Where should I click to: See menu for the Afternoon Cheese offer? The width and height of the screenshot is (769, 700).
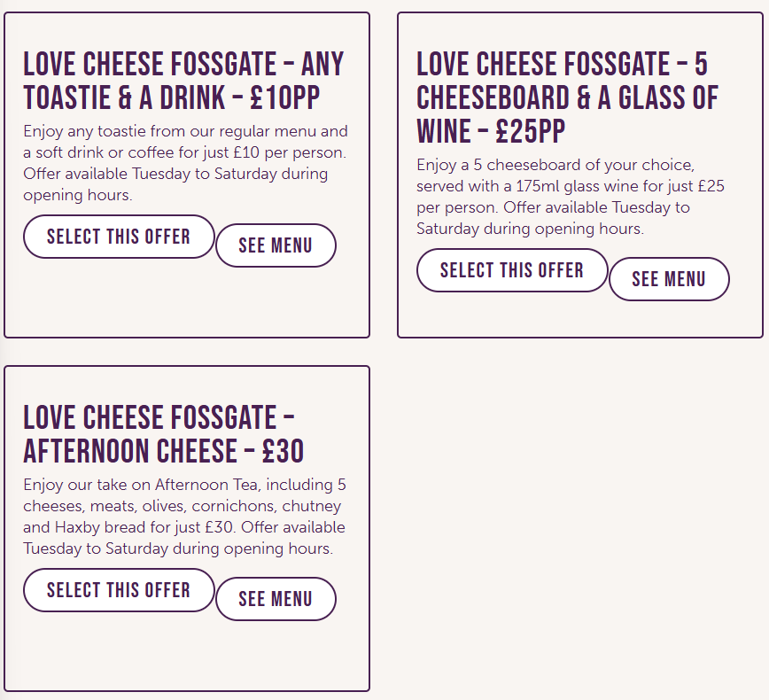[276, 599]
